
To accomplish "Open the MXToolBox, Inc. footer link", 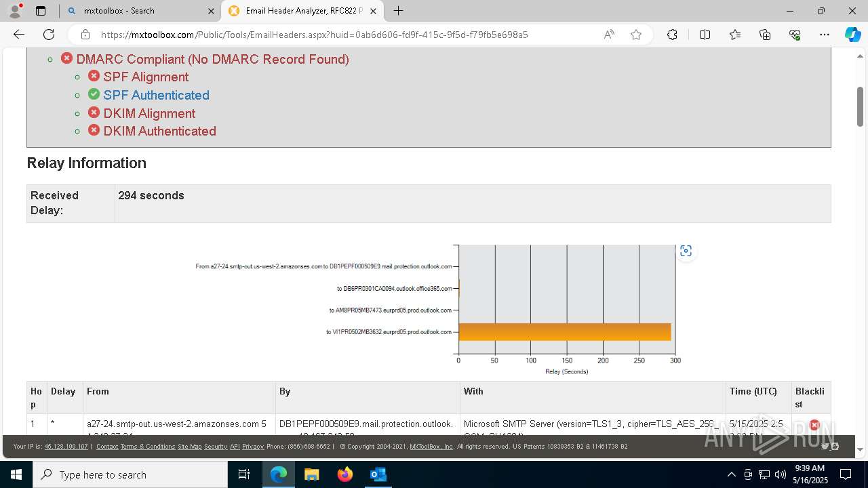I will [432, 447].
